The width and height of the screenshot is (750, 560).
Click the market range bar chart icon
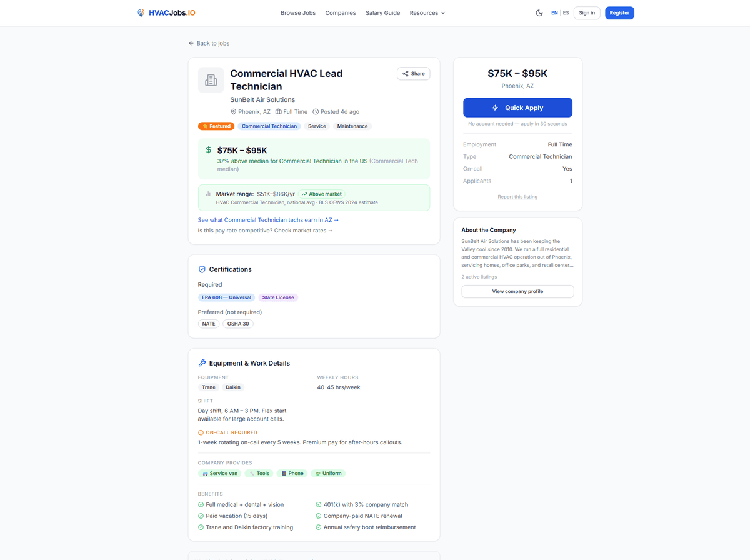[209, 194]
